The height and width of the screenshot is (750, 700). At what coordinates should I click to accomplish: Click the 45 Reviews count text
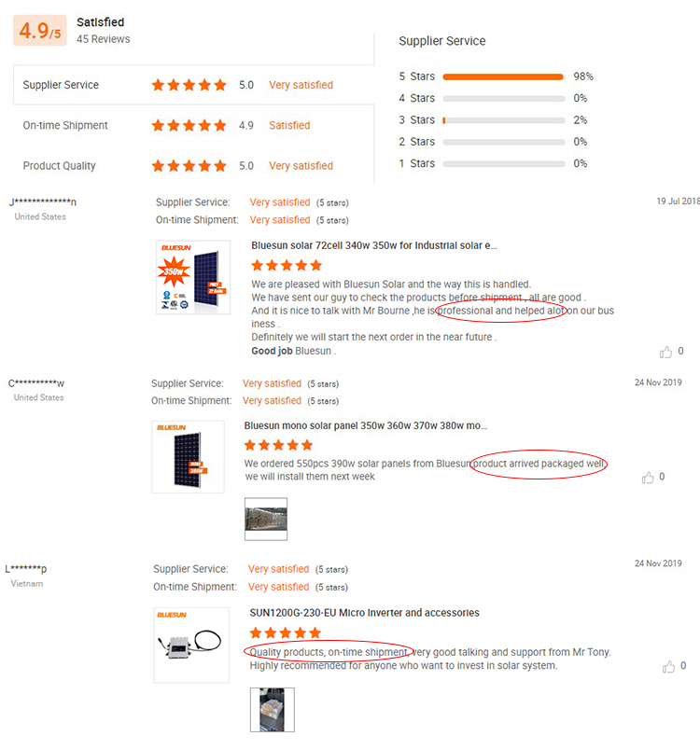click(x=104, y=39)
